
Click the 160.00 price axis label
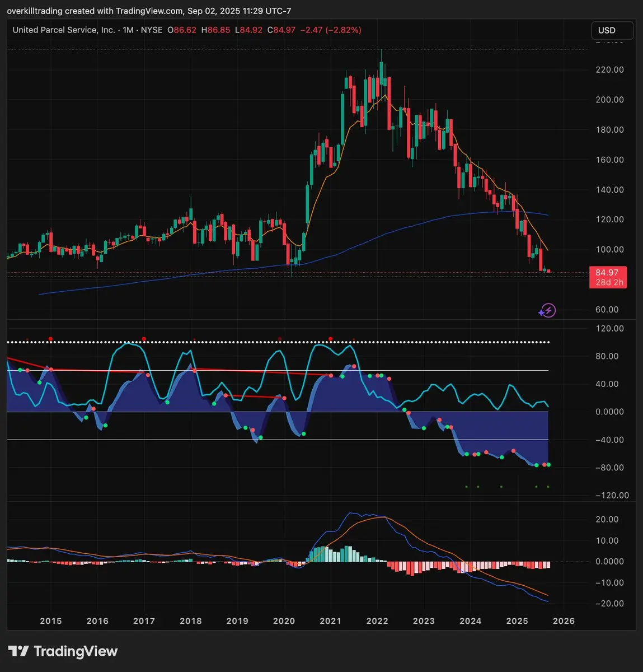click(610, 160)
